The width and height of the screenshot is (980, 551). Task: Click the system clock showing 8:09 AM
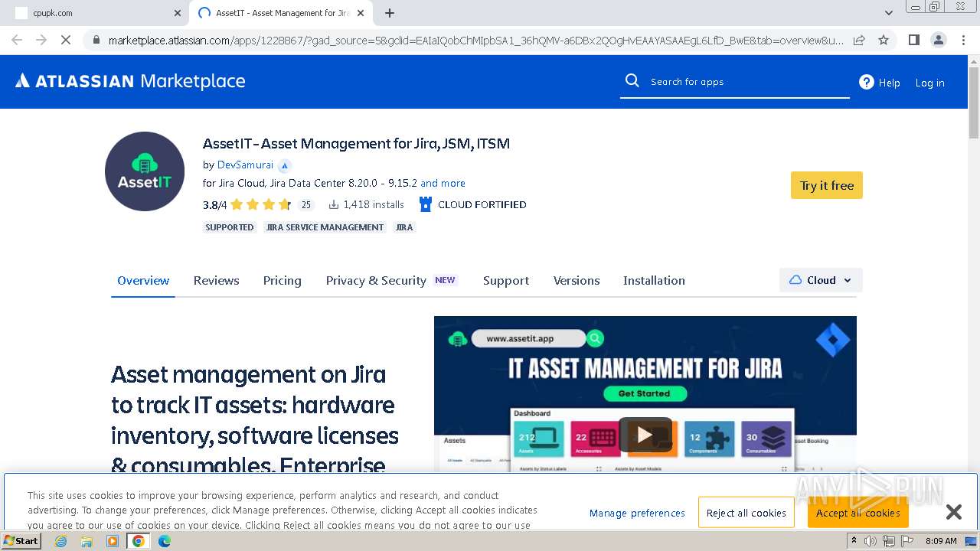click(941, 541)
